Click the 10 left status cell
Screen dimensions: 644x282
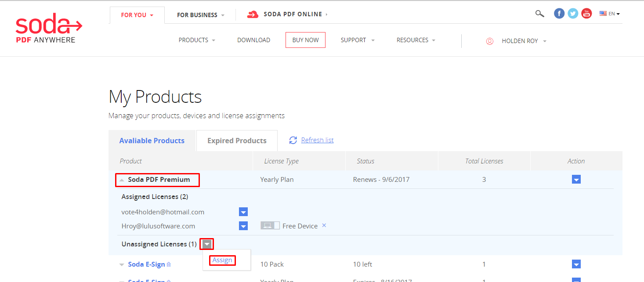(362, 264)
